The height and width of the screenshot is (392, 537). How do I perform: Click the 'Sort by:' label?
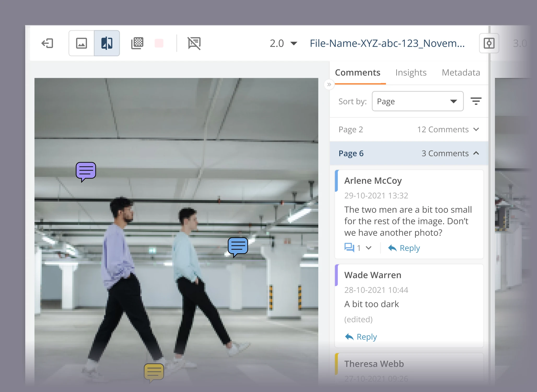(353, 101)
